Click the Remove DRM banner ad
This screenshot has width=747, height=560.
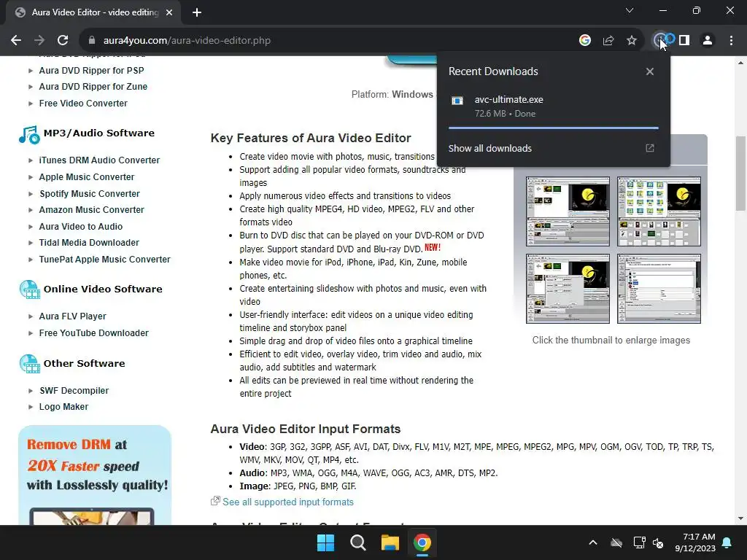click(95, 475)
